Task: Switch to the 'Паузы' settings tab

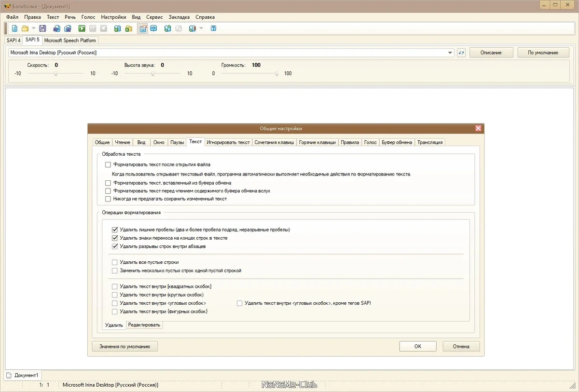Action: point(177,142)
